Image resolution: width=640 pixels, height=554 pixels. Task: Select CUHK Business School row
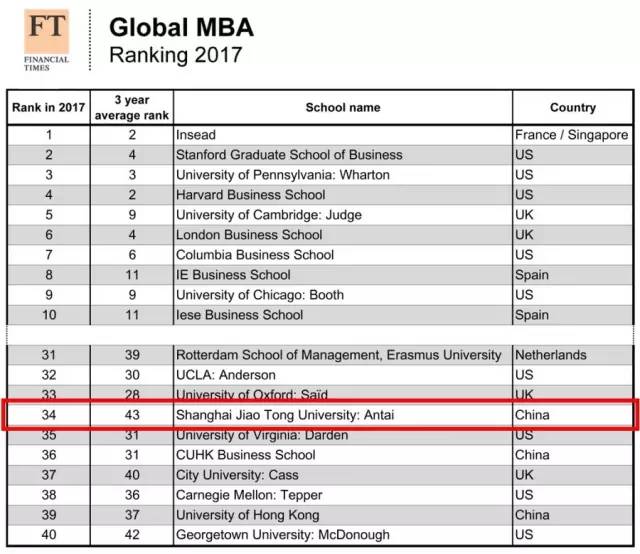tap(245, 455)
